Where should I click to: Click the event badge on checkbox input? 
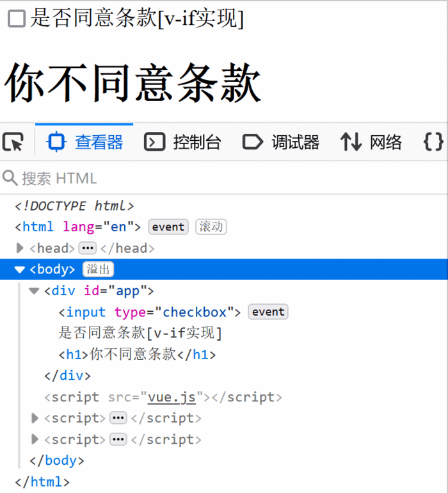pyautogui.click(x=268, y=312)
